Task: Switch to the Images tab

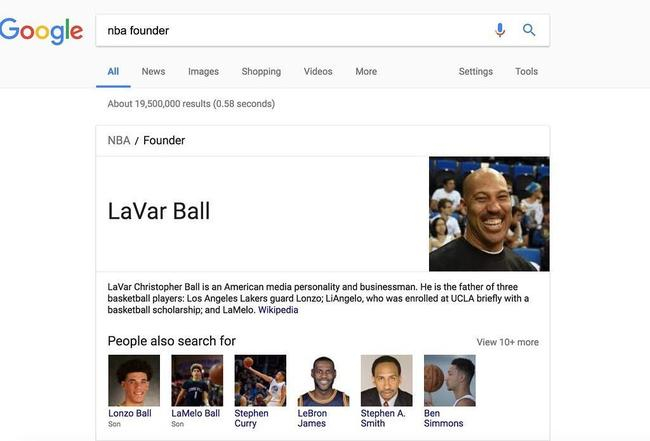Action: coord(203,71)
